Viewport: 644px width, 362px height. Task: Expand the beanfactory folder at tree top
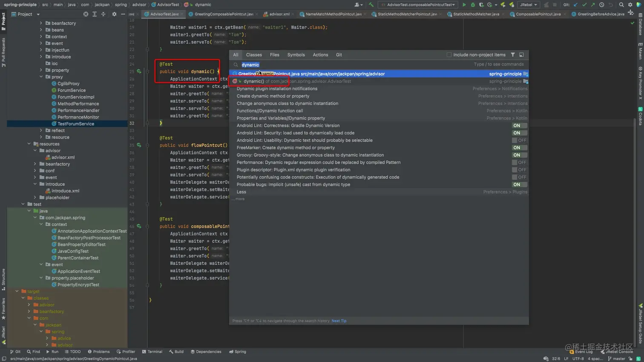tap(41, 23)
